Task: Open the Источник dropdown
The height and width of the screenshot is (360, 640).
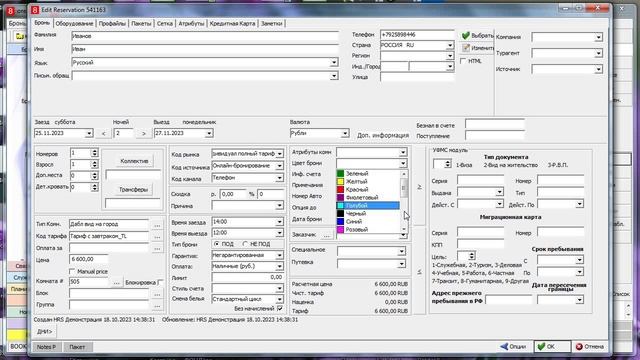Action: (x=598, y=69)
